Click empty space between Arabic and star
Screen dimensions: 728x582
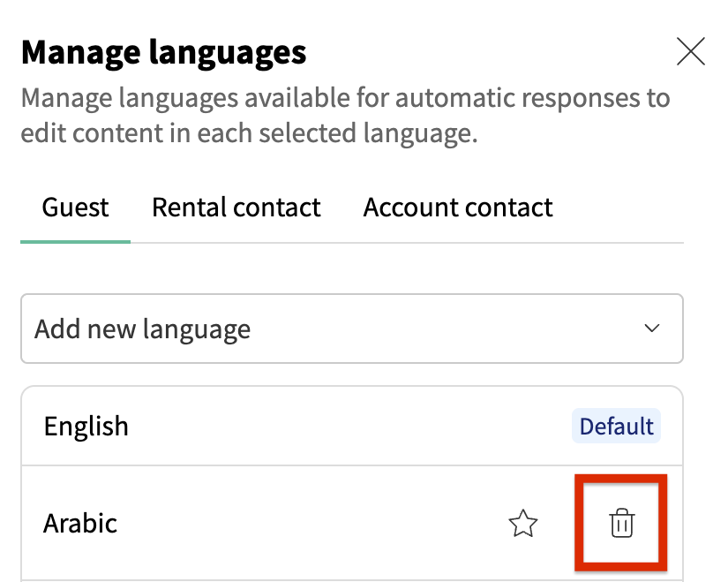[309, 524]
